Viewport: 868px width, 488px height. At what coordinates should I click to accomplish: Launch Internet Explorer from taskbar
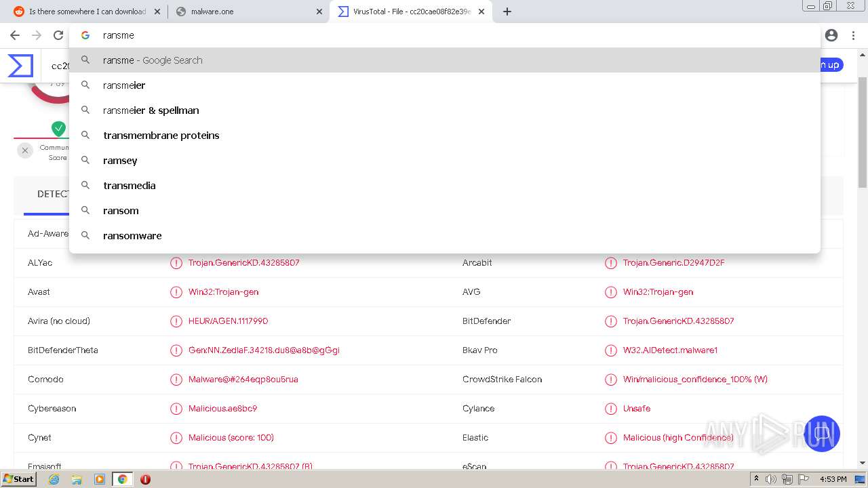point(54,479)
